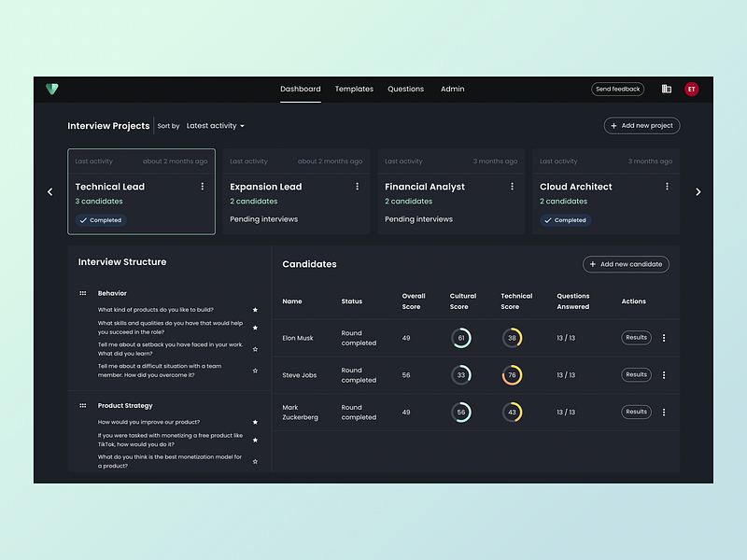The image size is (747, 560).
Task: Toggle star on "How would you improve" question
Action: pos(255,422)
